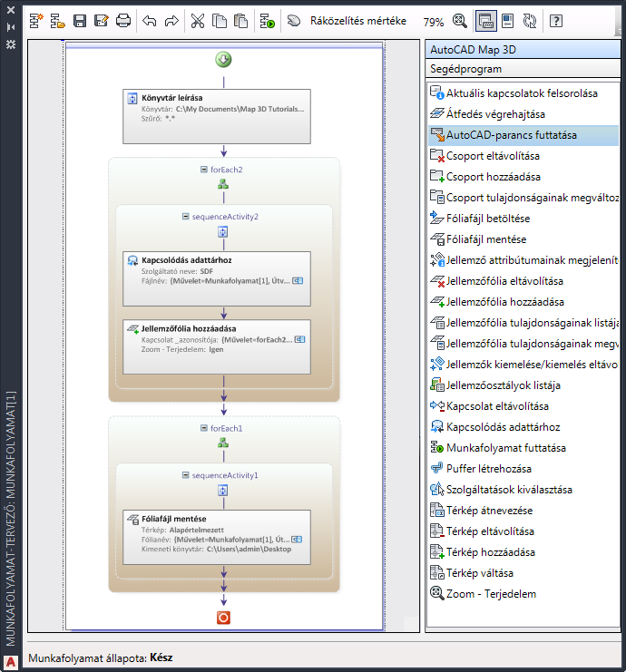Select Jellemzőfólia tulajdonságainak listája activity
Viewport: 626px width, 672px height.
point(523,323)
